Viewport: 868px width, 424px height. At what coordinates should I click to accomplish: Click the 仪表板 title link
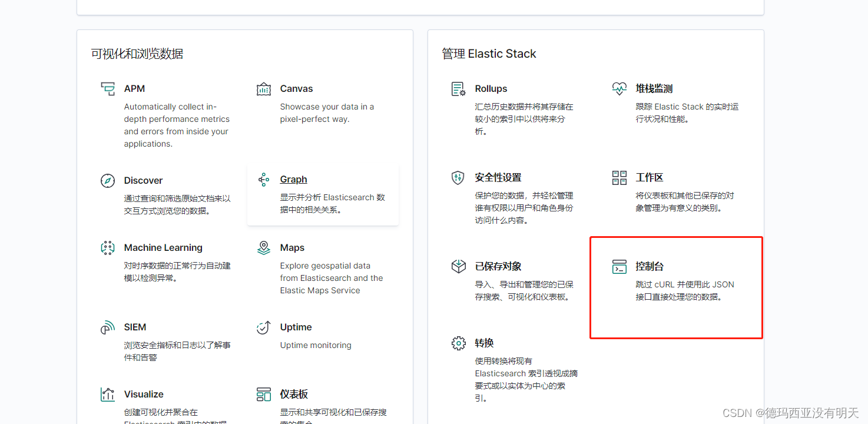[x=294, y=395]
